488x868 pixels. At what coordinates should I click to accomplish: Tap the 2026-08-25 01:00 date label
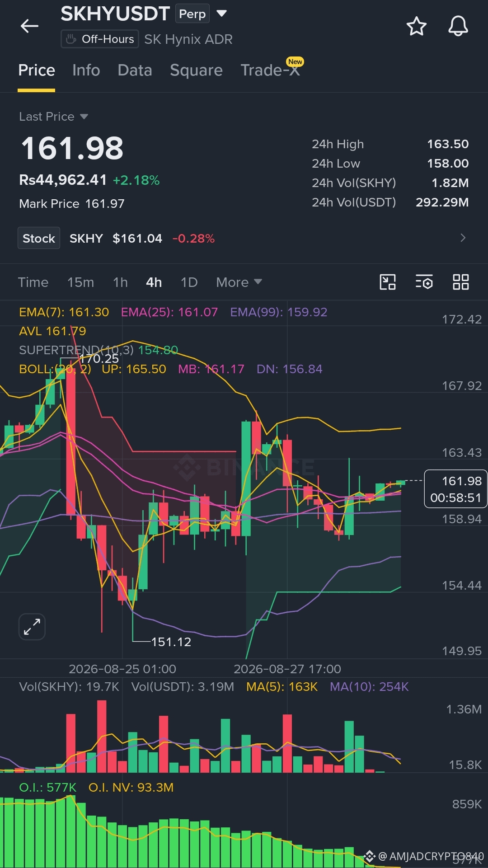click(122, 669)
